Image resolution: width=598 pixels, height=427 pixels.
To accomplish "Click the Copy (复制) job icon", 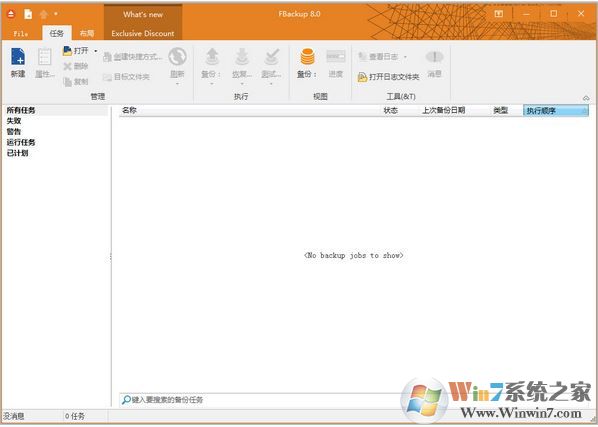I will pyautogui.click(x=68, y=82).
